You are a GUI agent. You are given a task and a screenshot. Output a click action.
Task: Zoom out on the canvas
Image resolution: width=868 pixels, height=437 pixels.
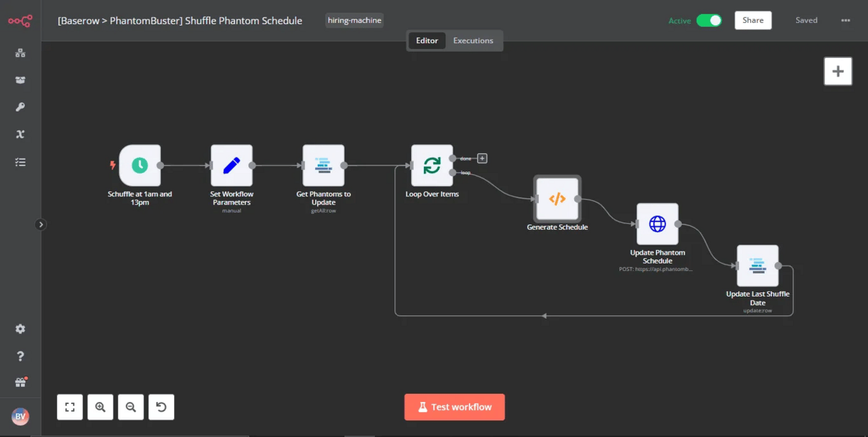click(x=131, y=407)
